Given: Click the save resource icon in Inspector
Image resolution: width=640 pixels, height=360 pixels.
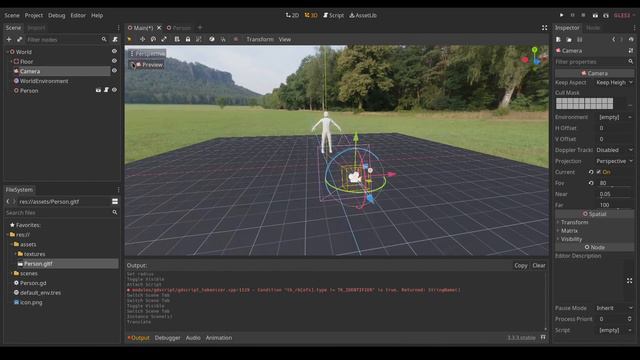Looking at the screenshot, I should tap(580, 40).
